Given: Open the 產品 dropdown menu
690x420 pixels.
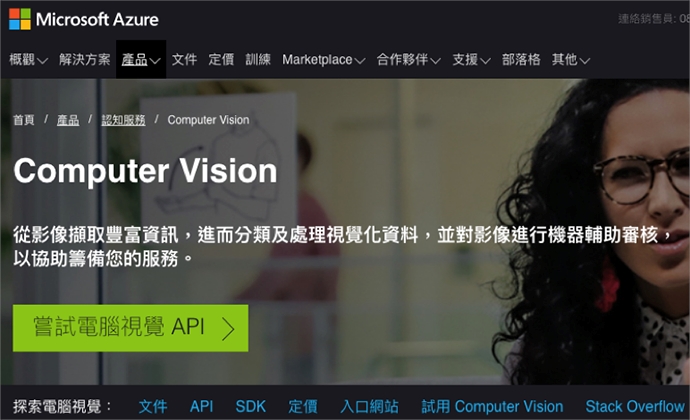Looking at the screenshot, I should (x=141, y=59).
